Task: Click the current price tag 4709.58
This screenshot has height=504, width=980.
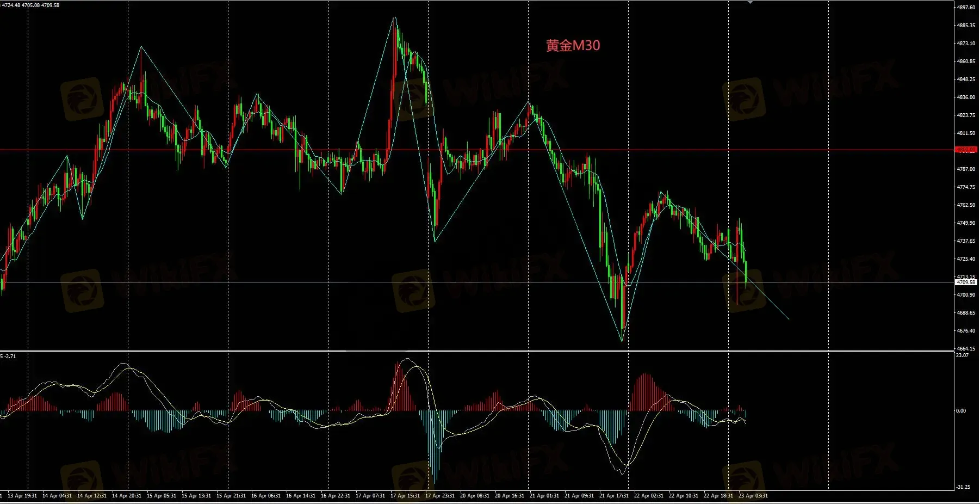Action: (x=966, y=282)
